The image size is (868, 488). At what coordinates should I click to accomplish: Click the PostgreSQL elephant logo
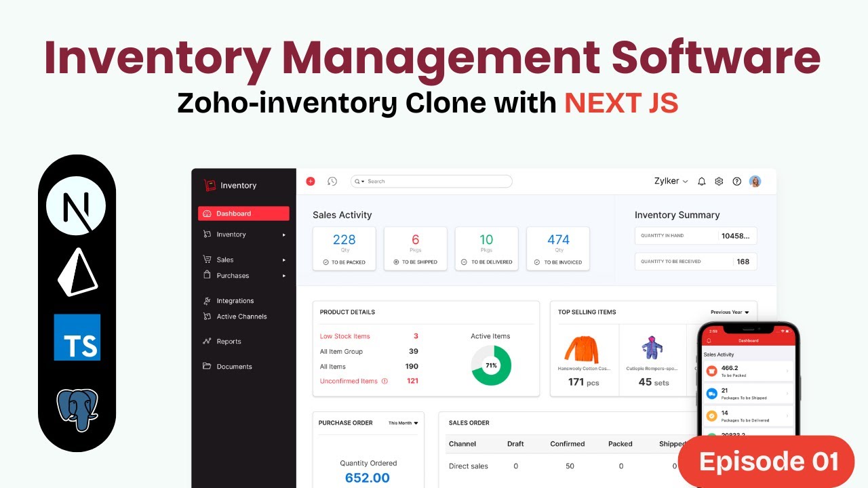78,409
